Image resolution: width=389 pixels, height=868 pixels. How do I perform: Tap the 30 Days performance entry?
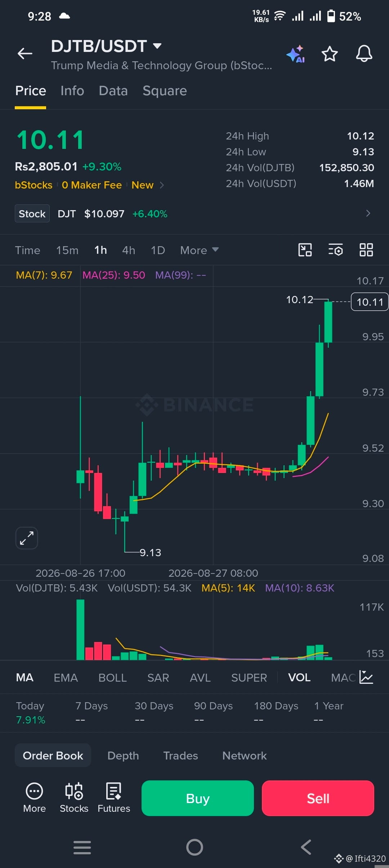pyautogui.click(x=154, y=713)
